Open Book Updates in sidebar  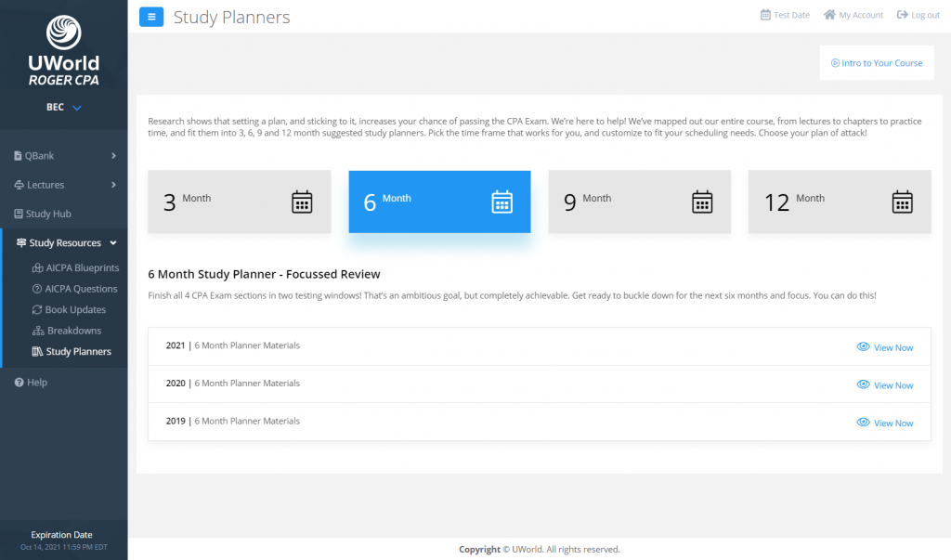coord(75,309)
